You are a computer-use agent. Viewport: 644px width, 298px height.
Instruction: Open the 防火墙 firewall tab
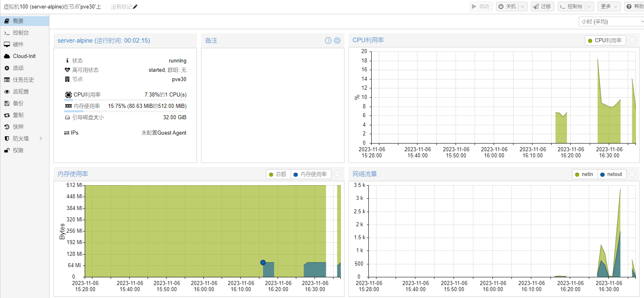pyautogui.click(x=25, y=138)
